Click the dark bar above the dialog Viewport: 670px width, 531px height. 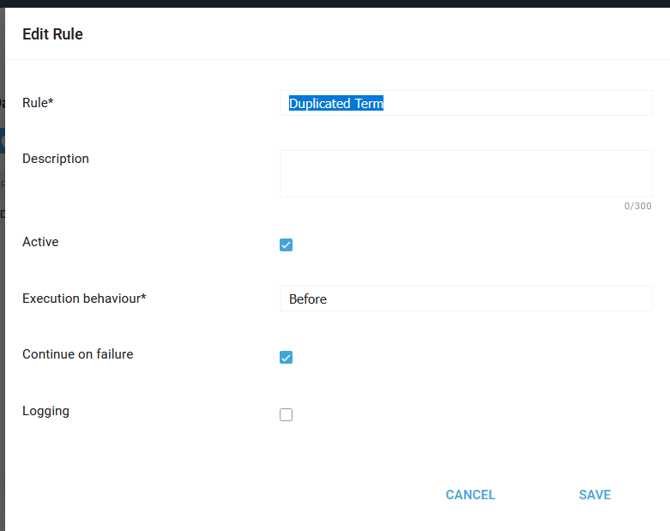point(335,3)
